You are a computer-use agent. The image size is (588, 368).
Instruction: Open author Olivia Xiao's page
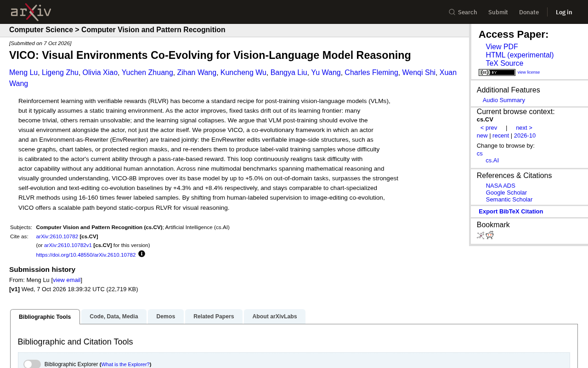(100, 73)
